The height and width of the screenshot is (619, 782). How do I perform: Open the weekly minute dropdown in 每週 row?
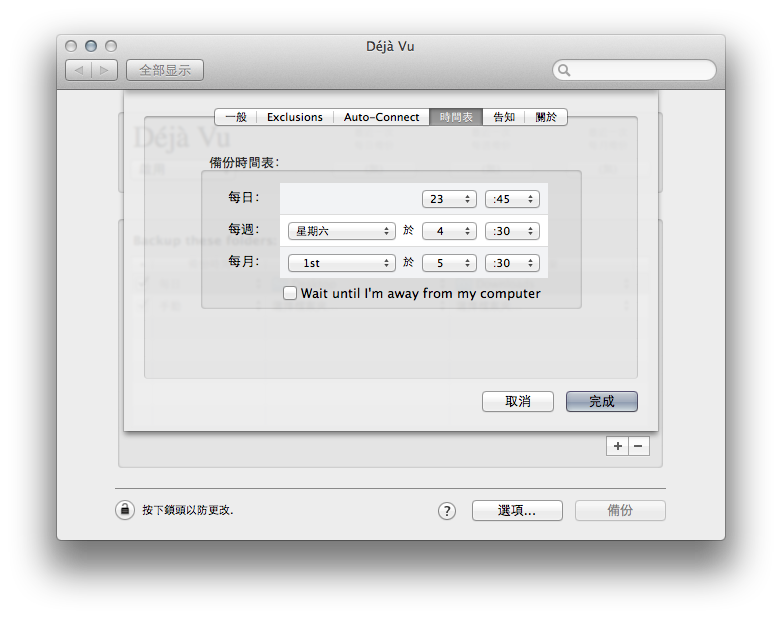(x=512, y=231)
